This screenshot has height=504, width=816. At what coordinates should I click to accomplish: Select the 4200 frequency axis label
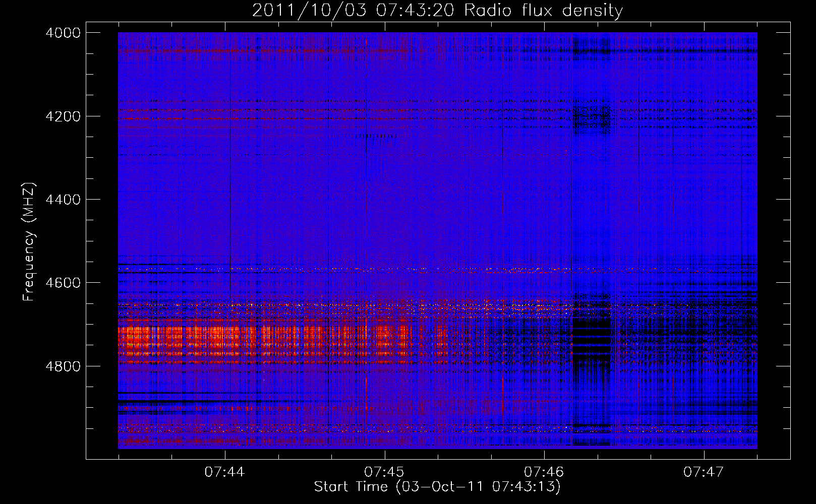pos(63,116)
